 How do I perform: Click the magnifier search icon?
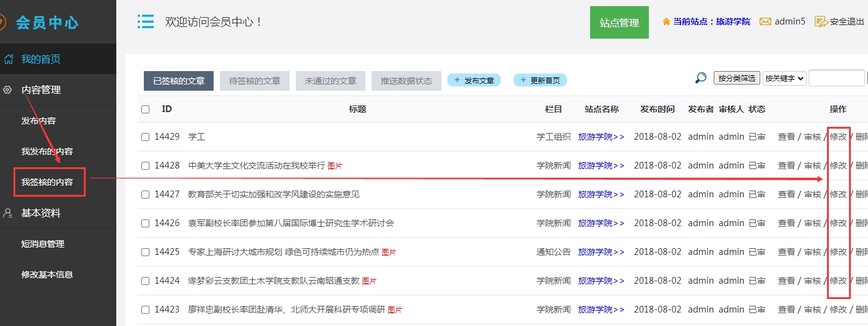pos(701,78)
